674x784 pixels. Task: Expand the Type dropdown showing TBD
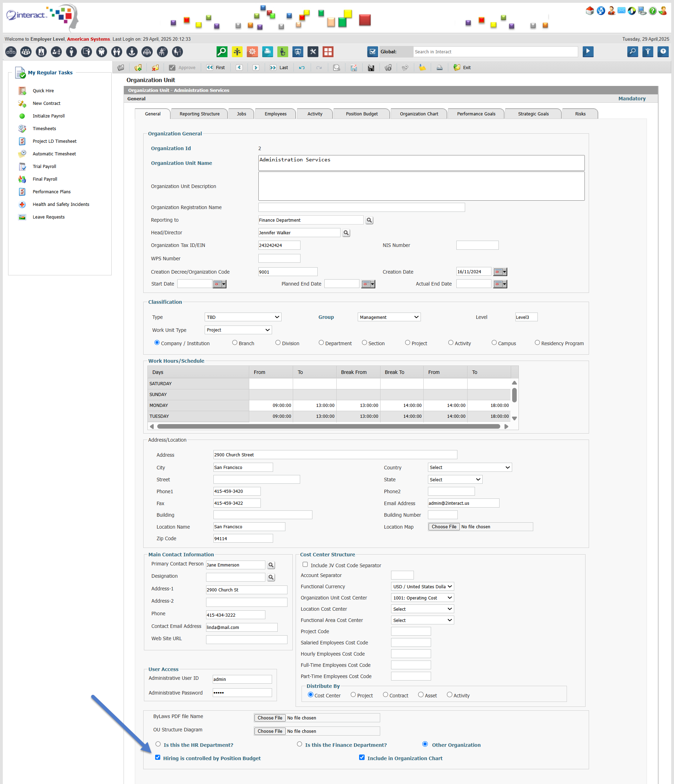pos(243,317)
